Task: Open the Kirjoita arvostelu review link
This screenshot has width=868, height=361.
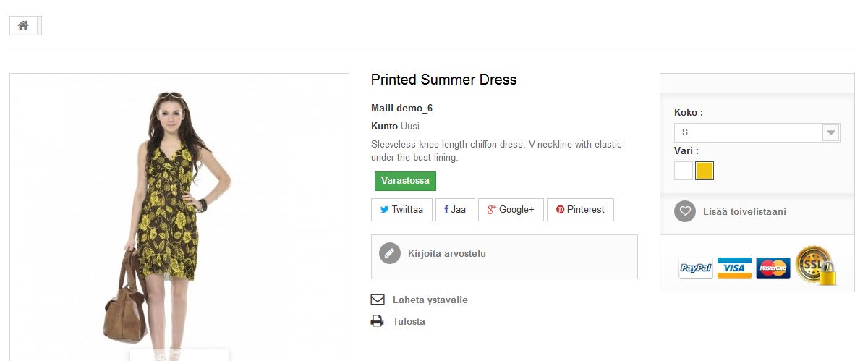Action: [x=447, y=253]
